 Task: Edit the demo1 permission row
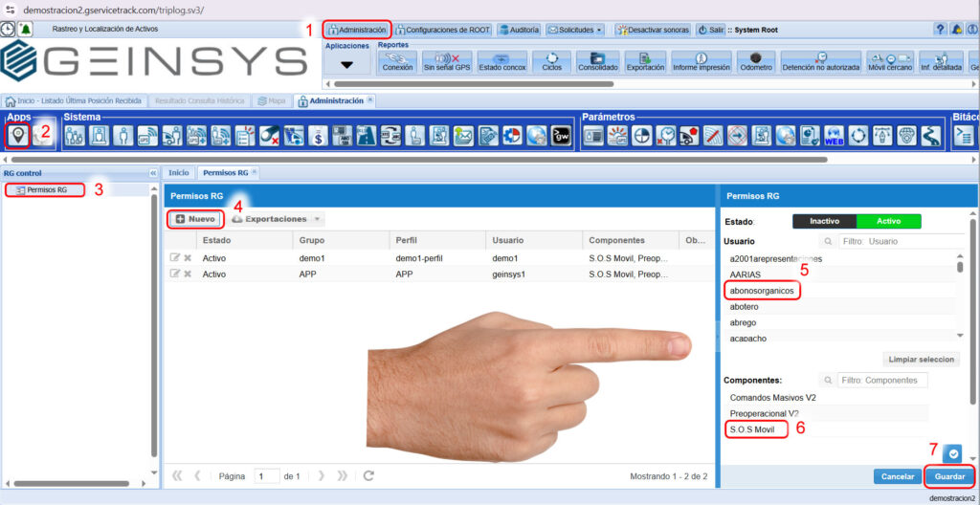click(174, 257)
